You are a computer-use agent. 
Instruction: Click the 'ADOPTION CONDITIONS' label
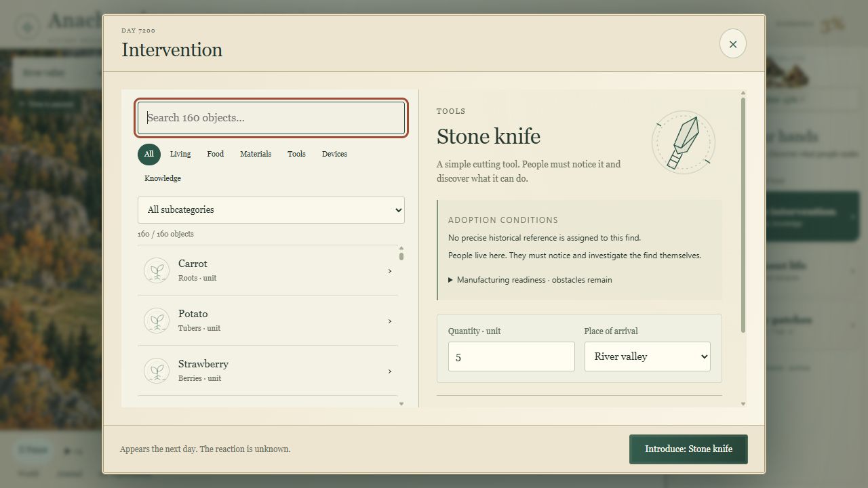click(503, 220)
